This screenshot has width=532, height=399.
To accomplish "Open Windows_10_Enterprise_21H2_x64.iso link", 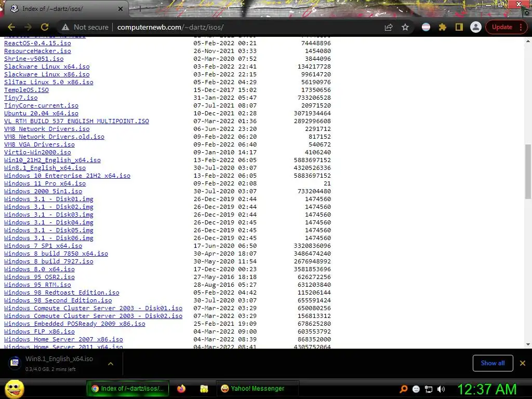I will point(67,176).
